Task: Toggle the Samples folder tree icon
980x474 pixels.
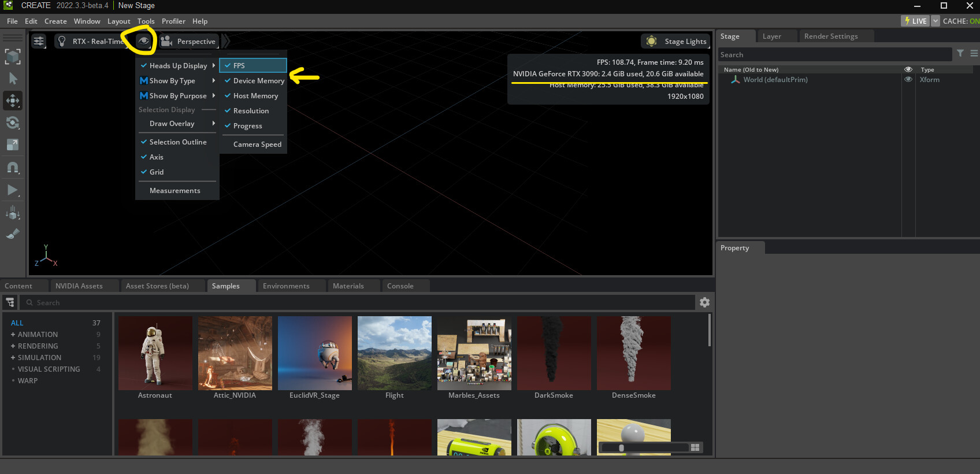Action: pos(10,302)
